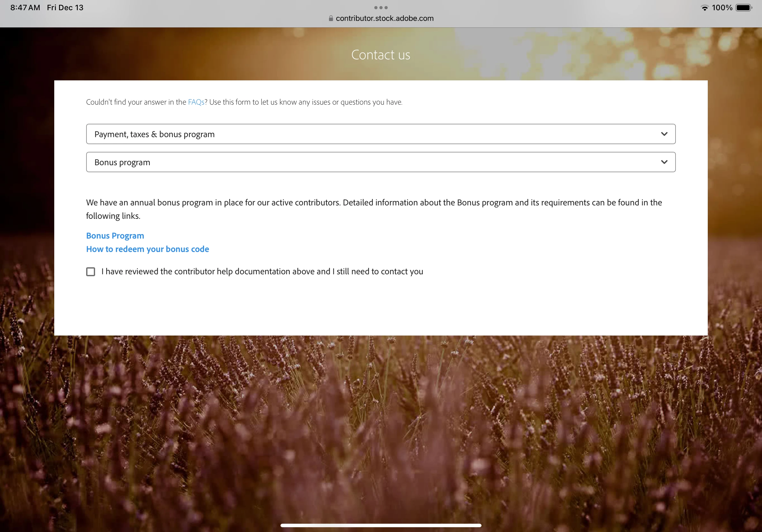
Task: Click the chevron arrow on Payment dropdown
Action: click(x=664, y=134)
